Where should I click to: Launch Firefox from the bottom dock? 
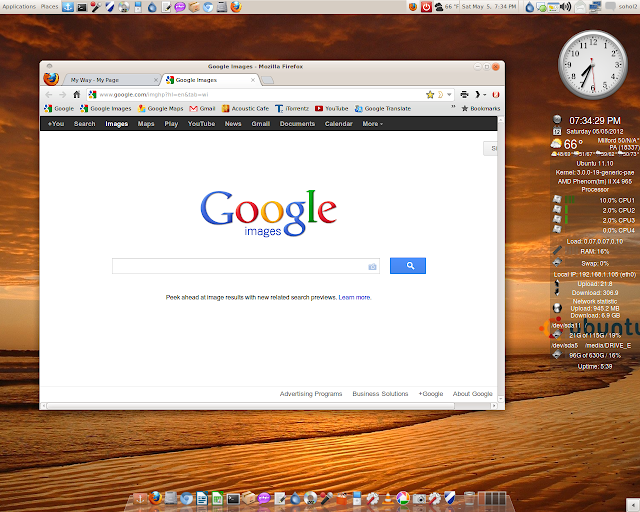[155, 498]
